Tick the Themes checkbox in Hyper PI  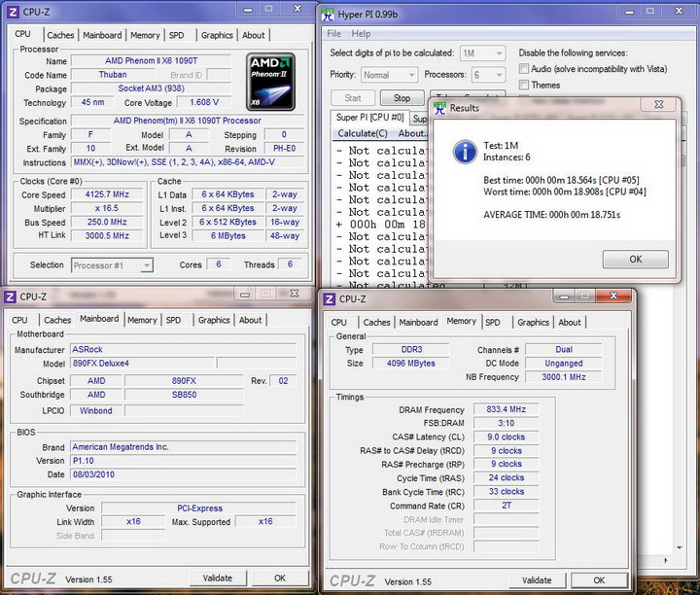[x=524, y=85]
